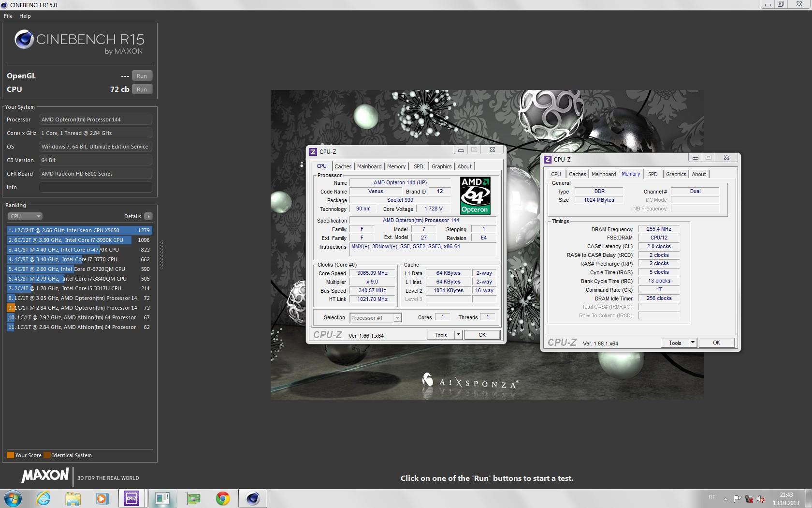Viewport: 812px width, 508px height.
Task: Run the CPU benchmark
Action: pos(142,90)
